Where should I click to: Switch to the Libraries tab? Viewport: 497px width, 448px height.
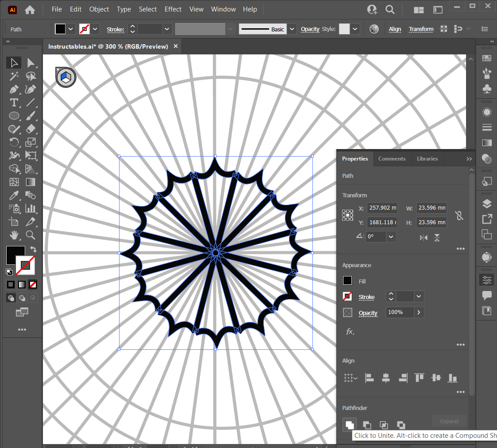coord(427,159)
